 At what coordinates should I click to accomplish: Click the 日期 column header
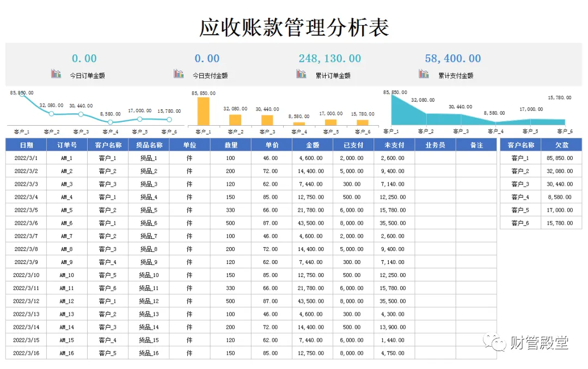[26, 145]
